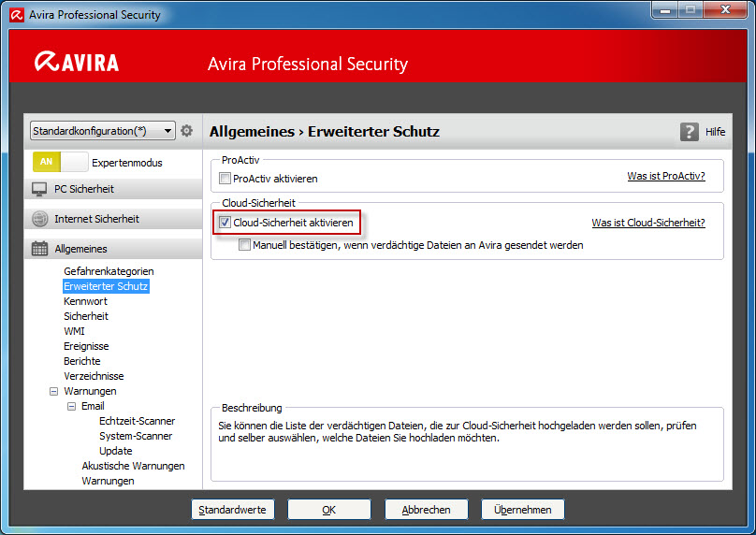Select Erweiterter Schutz in the tree
Image resolution: width=756 pixels, height=535 pixels.
click(106, 286)
